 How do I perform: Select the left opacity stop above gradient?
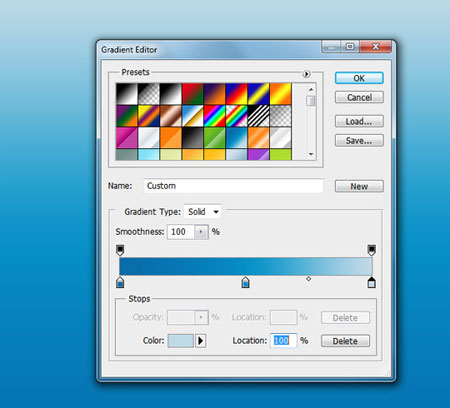point(120,250)
